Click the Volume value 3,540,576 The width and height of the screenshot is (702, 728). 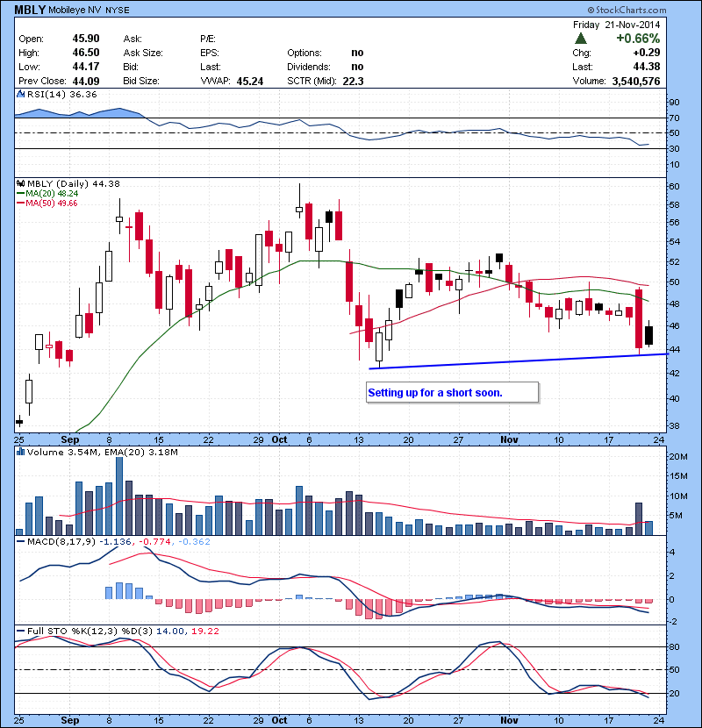tap(636, 82)
